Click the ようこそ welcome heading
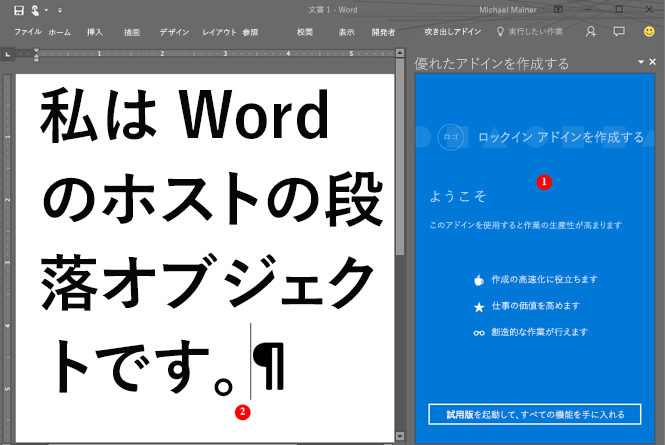The image size is (665, 445). click(458, 196)
